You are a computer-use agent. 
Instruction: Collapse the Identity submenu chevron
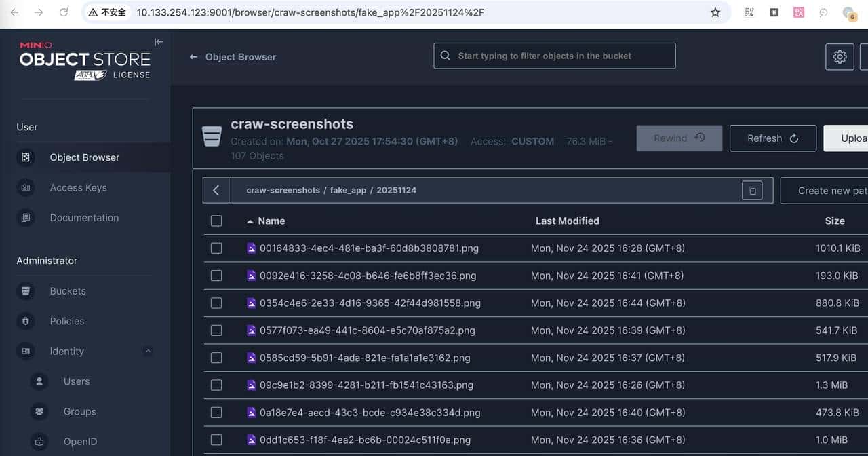point(148,351)
